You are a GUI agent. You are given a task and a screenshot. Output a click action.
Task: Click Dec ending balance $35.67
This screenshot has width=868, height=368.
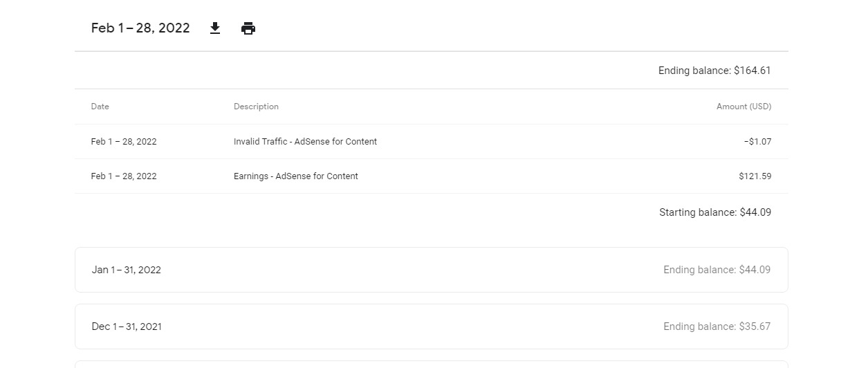[717, 326]
